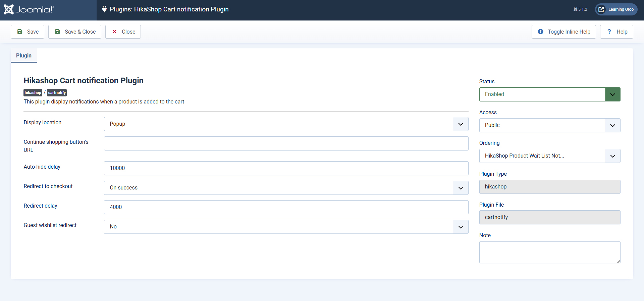Click the Plugin File field cartnotify
Image resolution: width=644 pixels, height=301 pixels.
click(550, 217)
